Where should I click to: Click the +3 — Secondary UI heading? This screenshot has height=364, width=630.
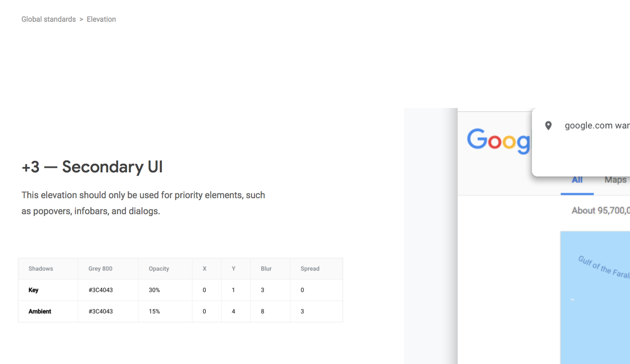(92, 167)
